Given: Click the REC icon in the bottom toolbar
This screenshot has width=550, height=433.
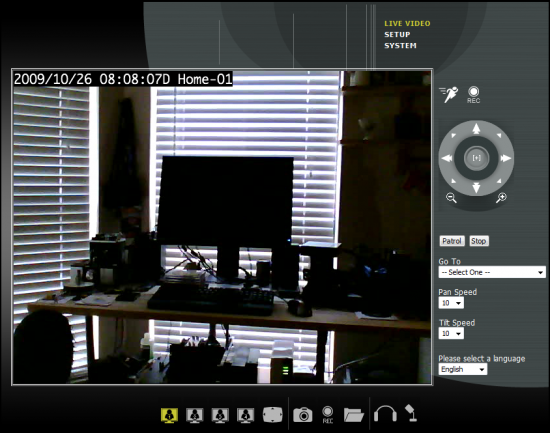Looking at the screenshot, I should [x=328, y=415].
